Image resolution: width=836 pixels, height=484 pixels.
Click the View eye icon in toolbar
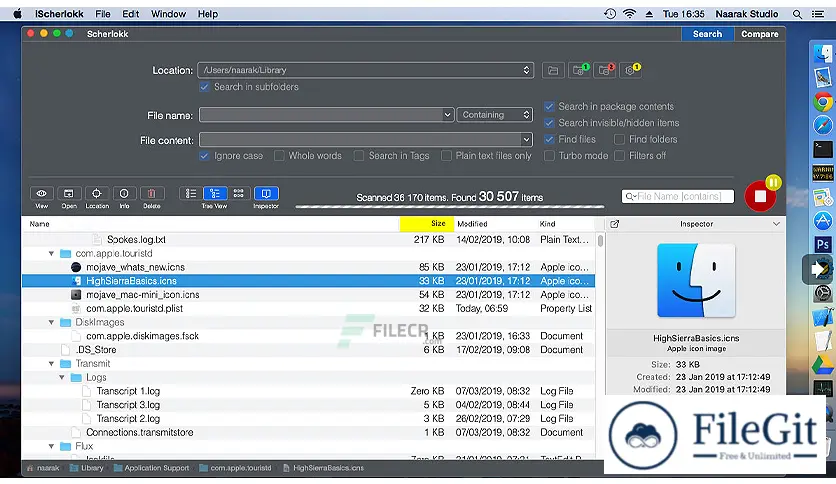tap(41, 193)
